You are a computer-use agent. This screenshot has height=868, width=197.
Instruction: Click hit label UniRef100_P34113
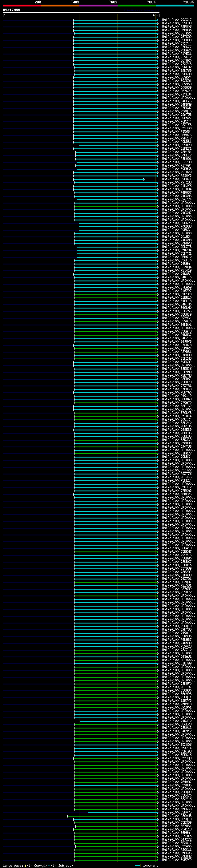[x=177, y=829]
